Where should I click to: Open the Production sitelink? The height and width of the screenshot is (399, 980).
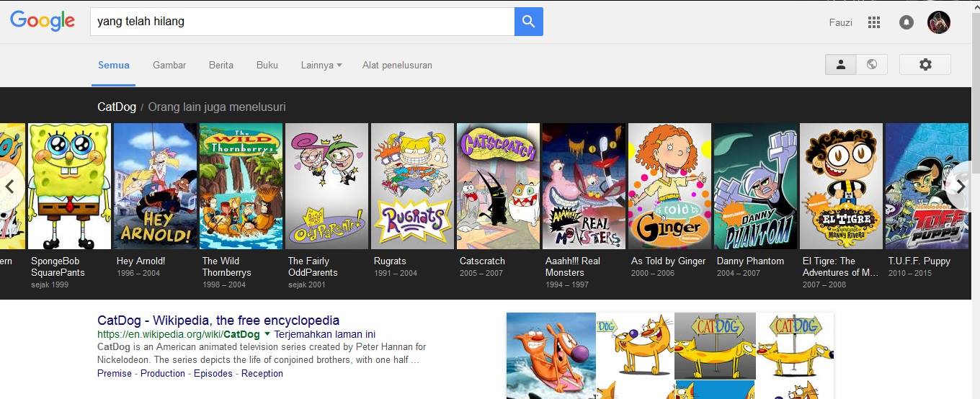pos(163,373)
